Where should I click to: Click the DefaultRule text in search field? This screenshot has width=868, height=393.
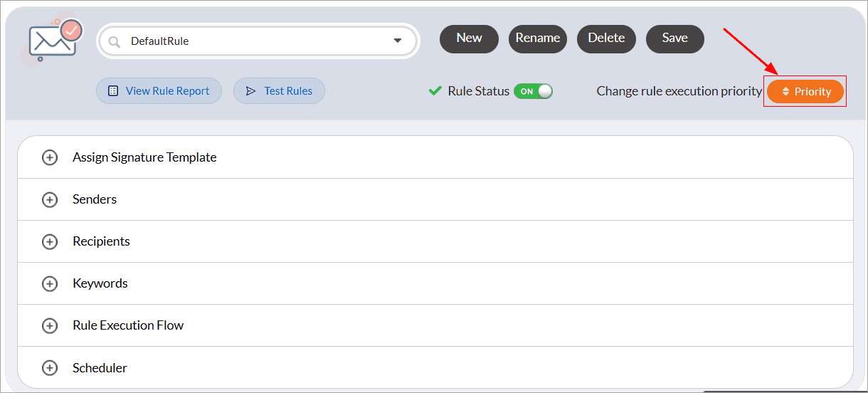point(159,41)
